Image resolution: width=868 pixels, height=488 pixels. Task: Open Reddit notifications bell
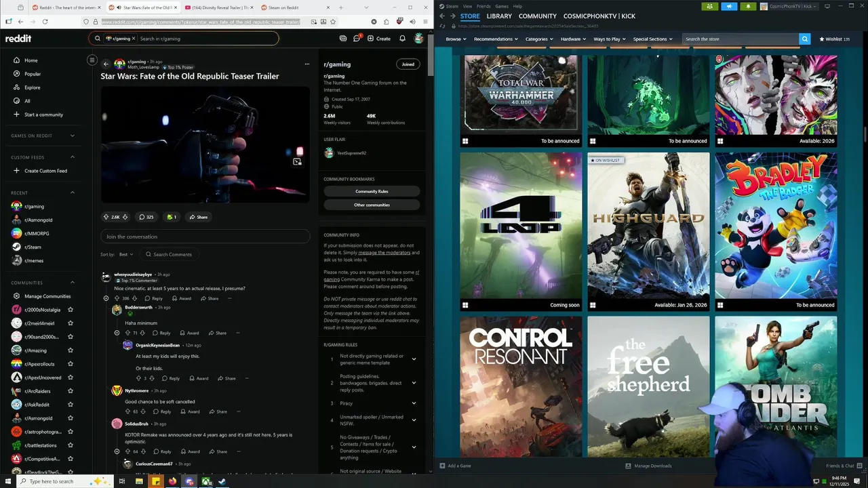402,39
